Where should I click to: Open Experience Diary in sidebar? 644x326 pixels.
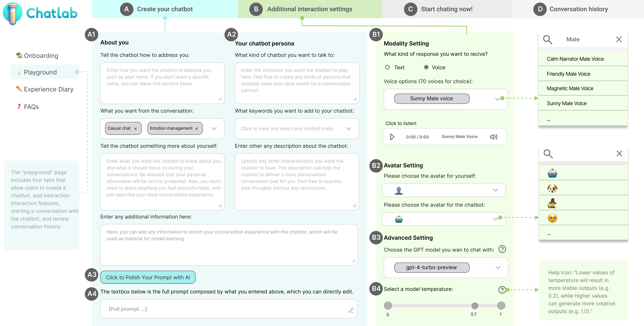tap(48, 89)
